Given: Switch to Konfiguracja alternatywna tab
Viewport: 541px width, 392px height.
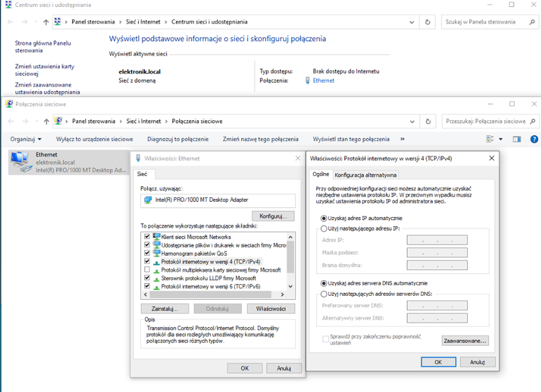Looking at the screenshot, I should coord(365,175).
